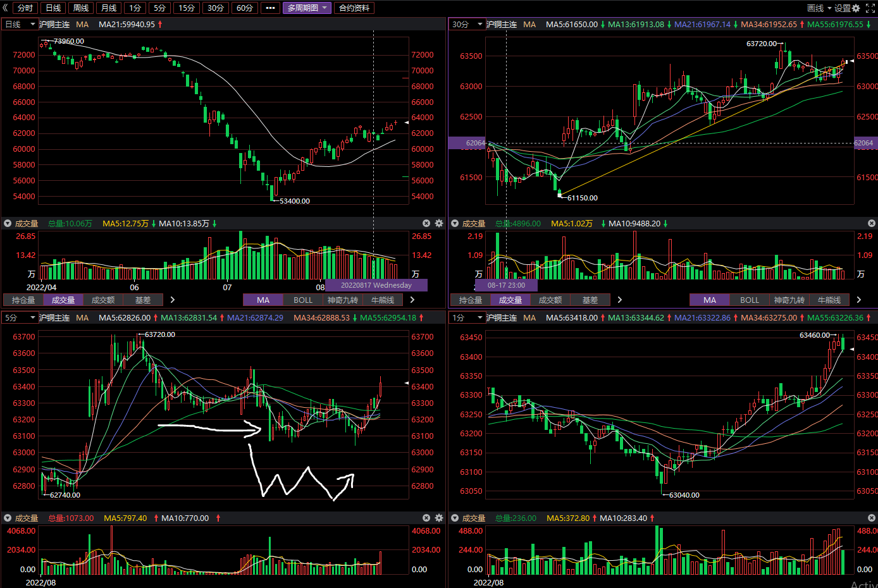Viewport: 878px width, 588px height.
Task: Collapse the 成交量 indicator chevron in the 5分 panel
Action: click(x=8, y=518)
